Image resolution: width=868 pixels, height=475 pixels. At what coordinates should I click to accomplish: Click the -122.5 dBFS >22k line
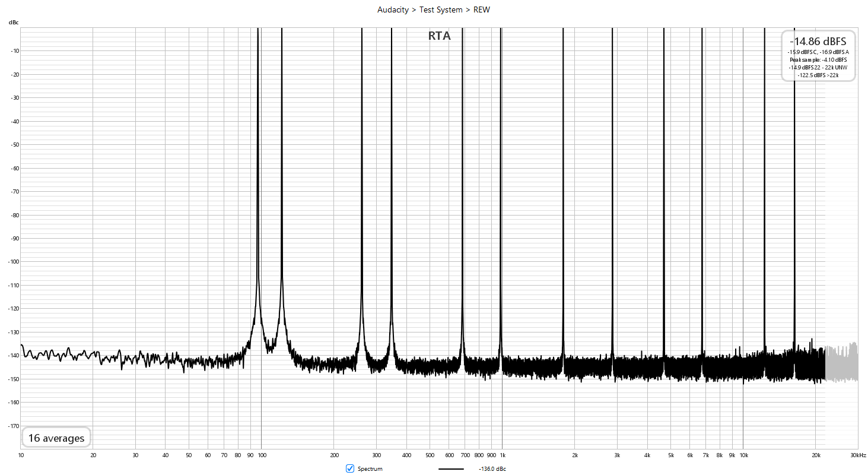click(x=818, y=75)
